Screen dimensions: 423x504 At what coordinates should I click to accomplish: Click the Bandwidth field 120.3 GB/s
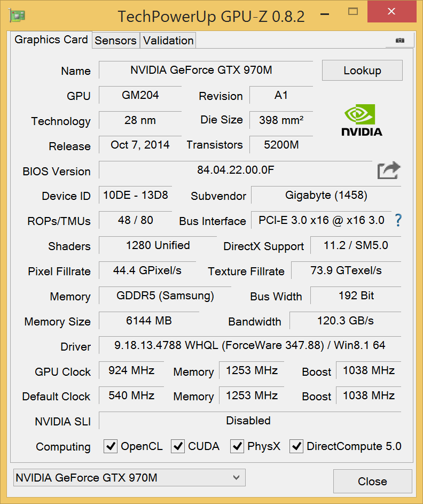[345, 321]
